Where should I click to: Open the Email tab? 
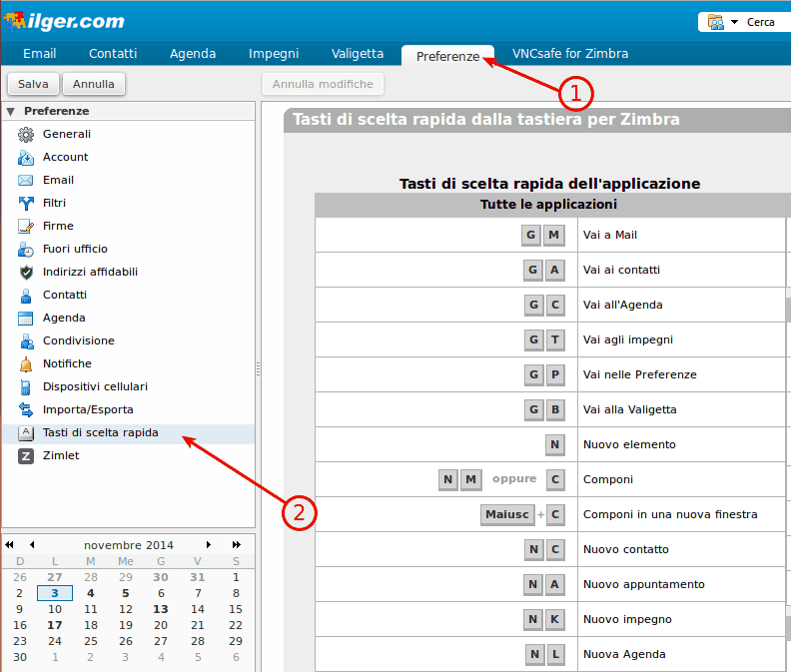(39, 54)
